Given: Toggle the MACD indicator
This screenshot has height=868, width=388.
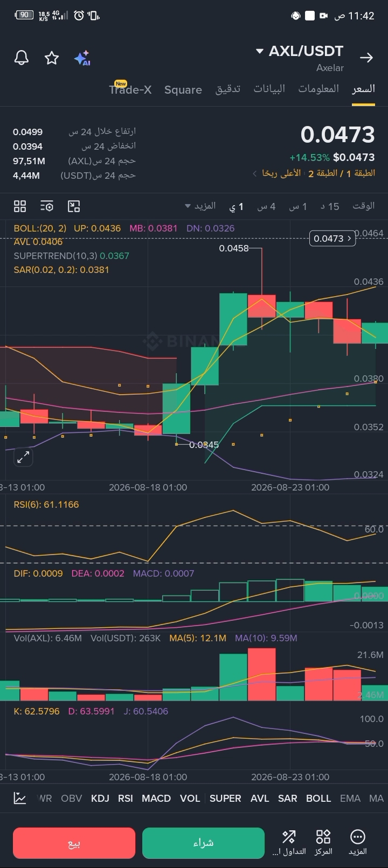Looking at the screenshot, I should 156,799.
